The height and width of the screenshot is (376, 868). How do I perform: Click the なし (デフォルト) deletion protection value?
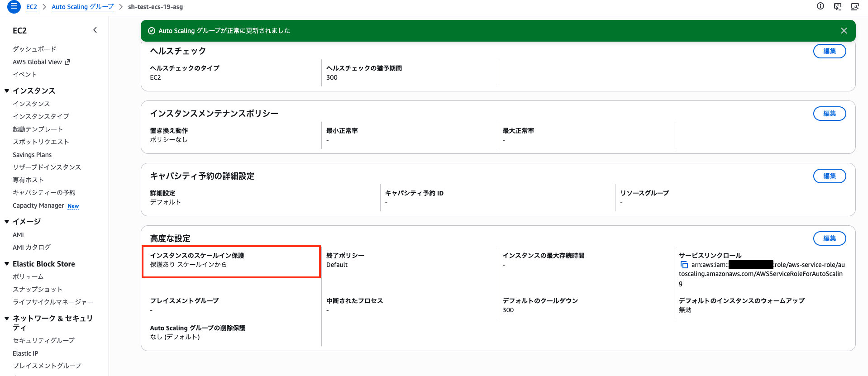click(x=175, y=337)
